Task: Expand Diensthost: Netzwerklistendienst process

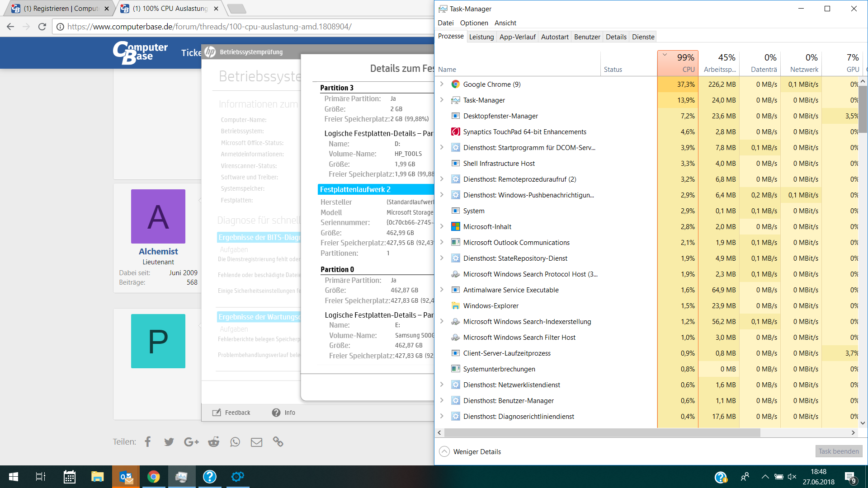Action: (x=442, y=385)
